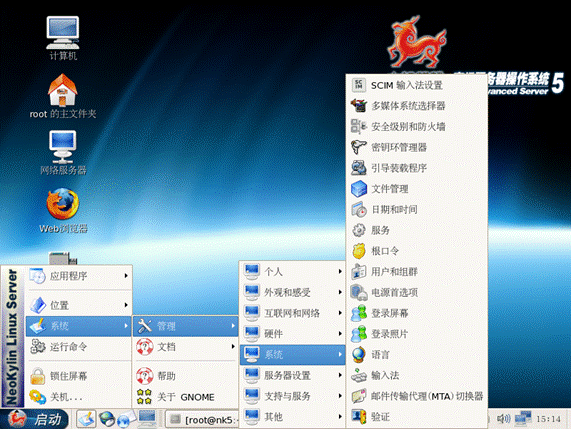Image resolution: width=571 pixels, height=429 pixels.
Task: Open 应用程序 menu entry
Action: (x=79, y=276)
